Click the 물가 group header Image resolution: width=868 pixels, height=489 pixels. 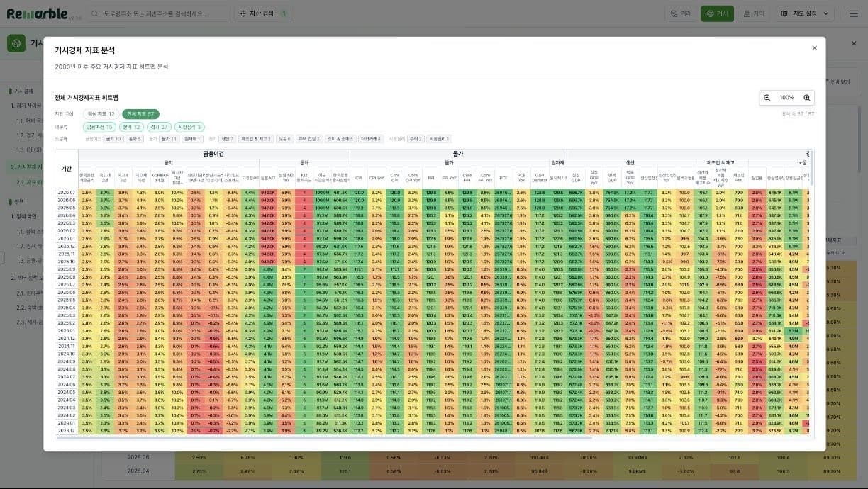(458, 153)
